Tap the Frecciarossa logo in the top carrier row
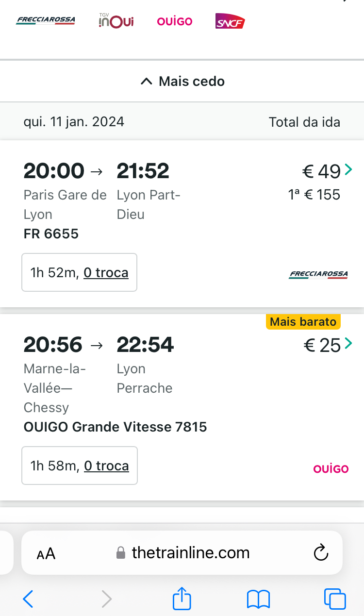This screenshot has height=616, width=364. point(46,21)
